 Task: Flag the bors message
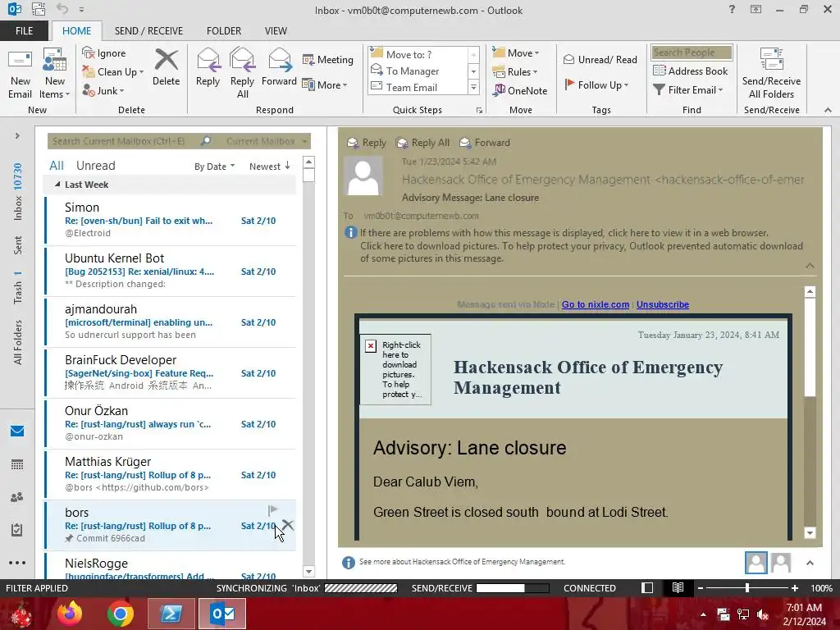272,509
